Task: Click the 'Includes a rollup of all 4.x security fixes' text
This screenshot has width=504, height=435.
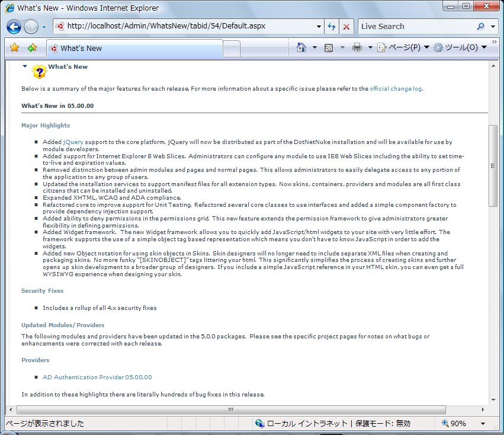Action: point(99,308)
